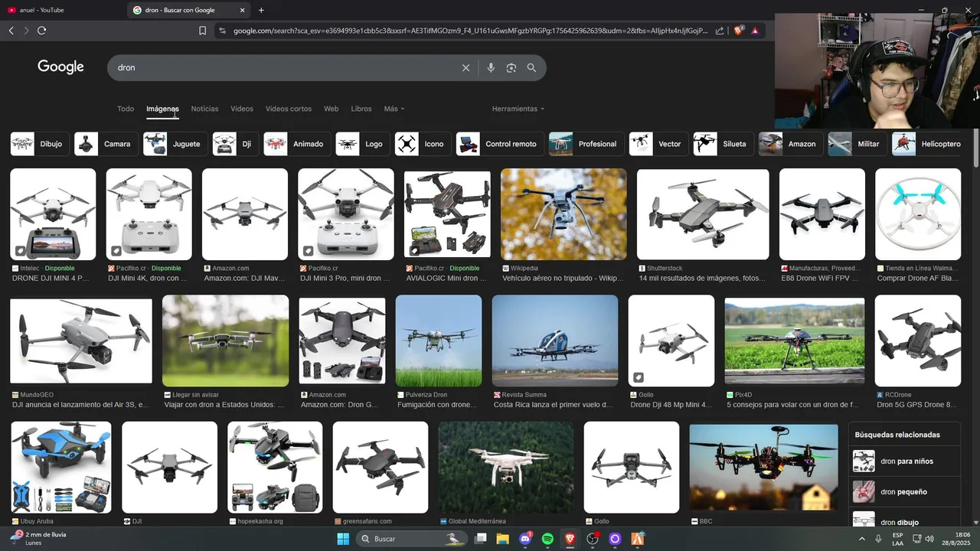Screen dimensions: 980x551
Task: Go to the Google logo homepage
Action: click(60, 67)
